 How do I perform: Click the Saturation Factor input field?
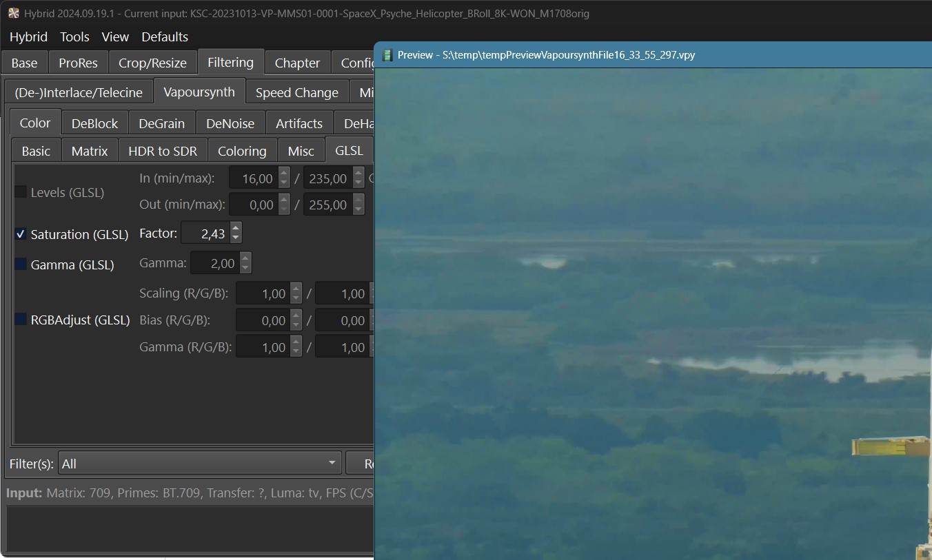(x=205, y=234)
